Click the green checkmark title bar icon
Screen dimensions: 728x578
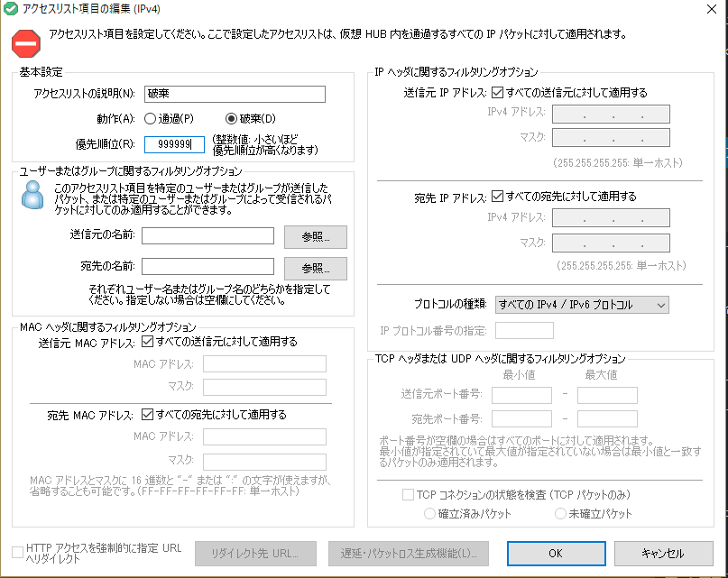tap(11, 10)
